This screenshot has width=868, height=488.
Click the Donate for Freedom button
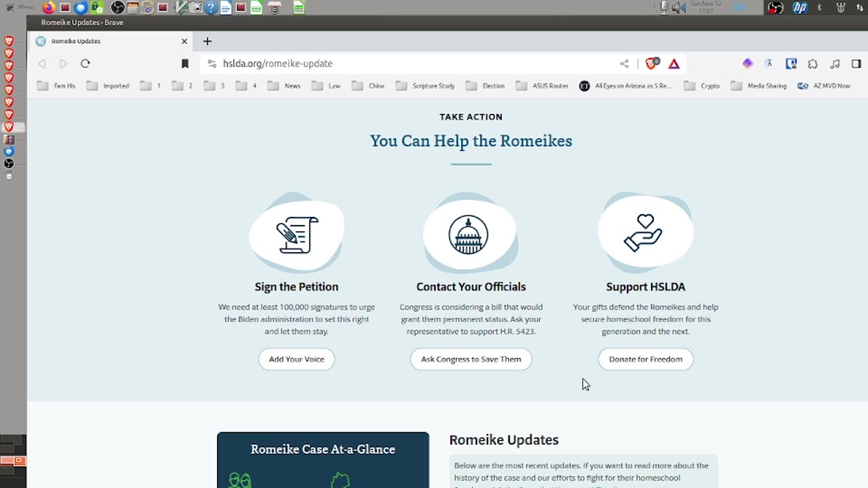click(646, 359)
